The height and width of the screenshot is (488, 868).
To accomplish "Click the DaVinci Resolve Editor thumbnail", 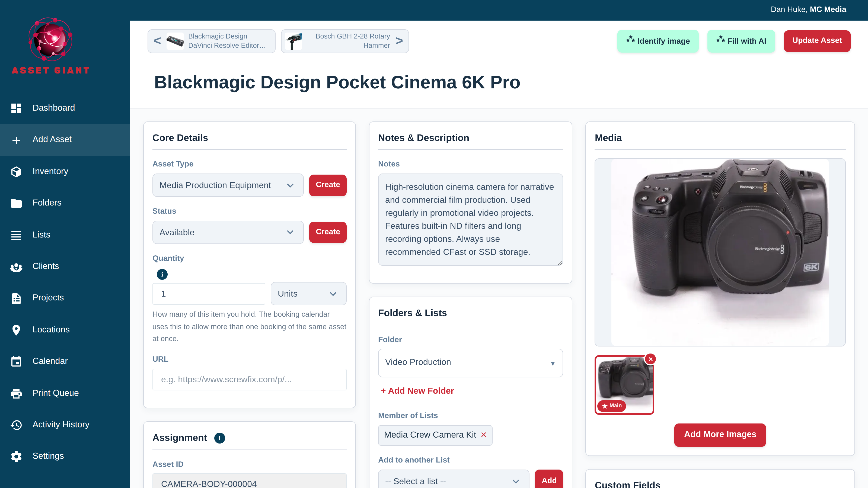I will pos(175,41).
